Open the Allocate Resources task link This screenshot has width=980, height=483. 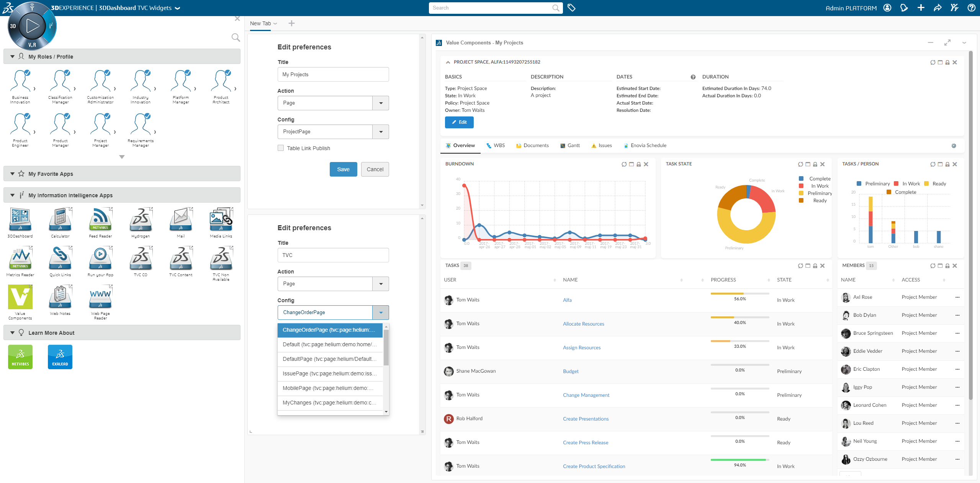[583, 324]
